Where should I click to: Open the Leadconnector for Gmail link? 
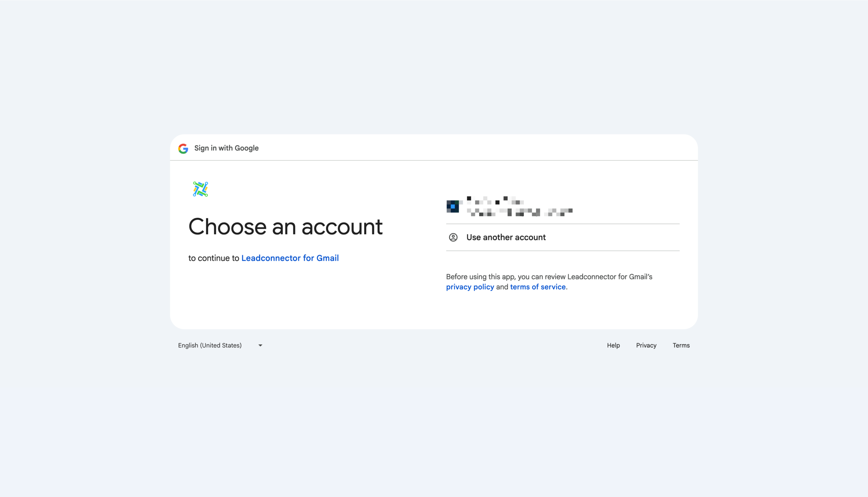click(x=290, y=258)
